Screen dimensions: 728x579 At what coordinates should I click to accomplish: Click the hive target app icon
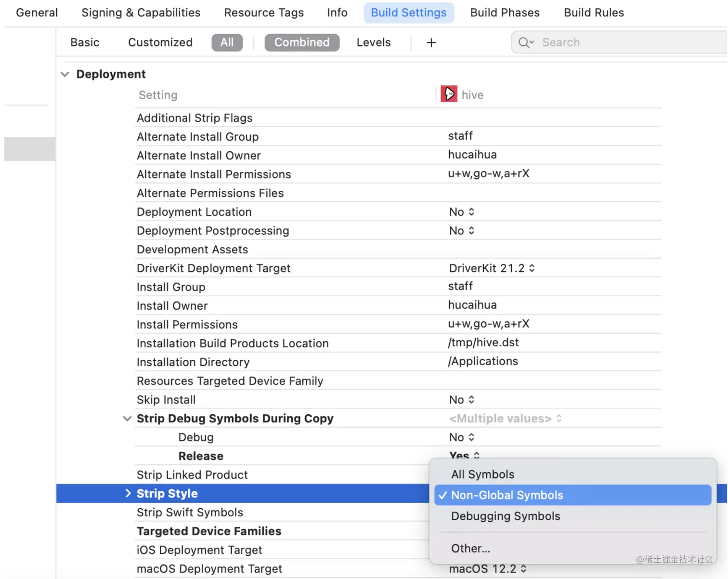(448, 93)
